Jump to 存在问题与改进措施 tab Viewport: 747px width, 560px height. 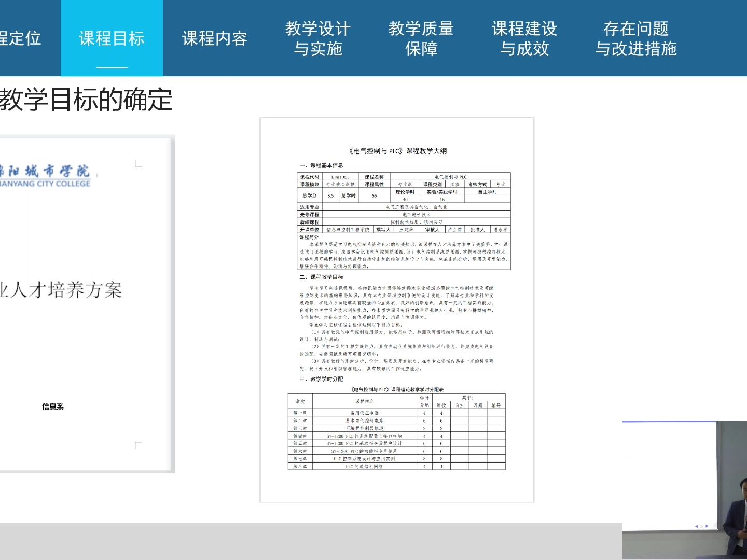click(x=636, y=38)
